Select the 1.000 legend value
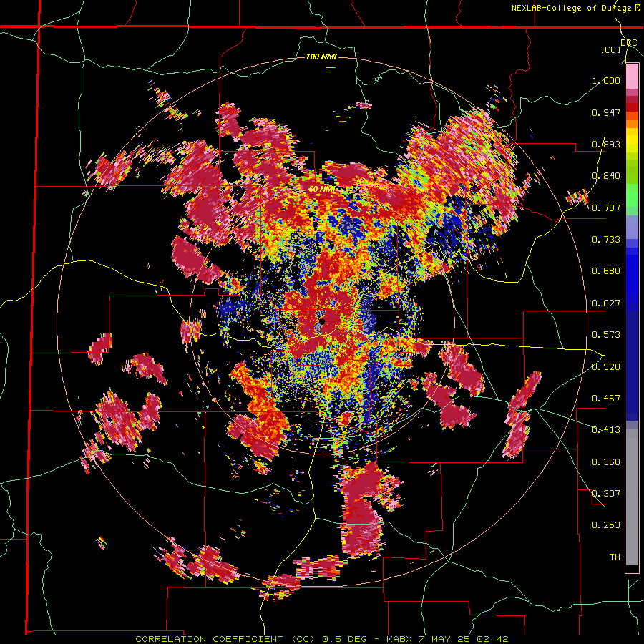 point(606,80)
